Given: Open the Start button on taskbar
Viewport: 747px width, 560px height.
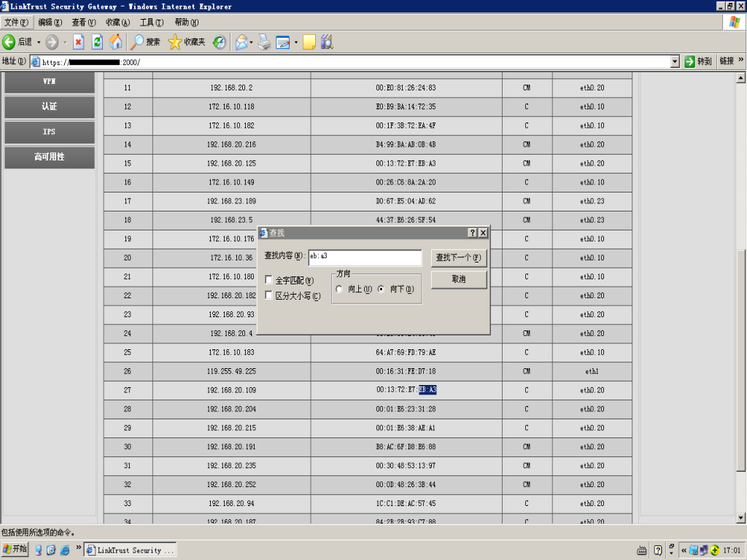Looking at the screenshot, I should tap(15, 549).
